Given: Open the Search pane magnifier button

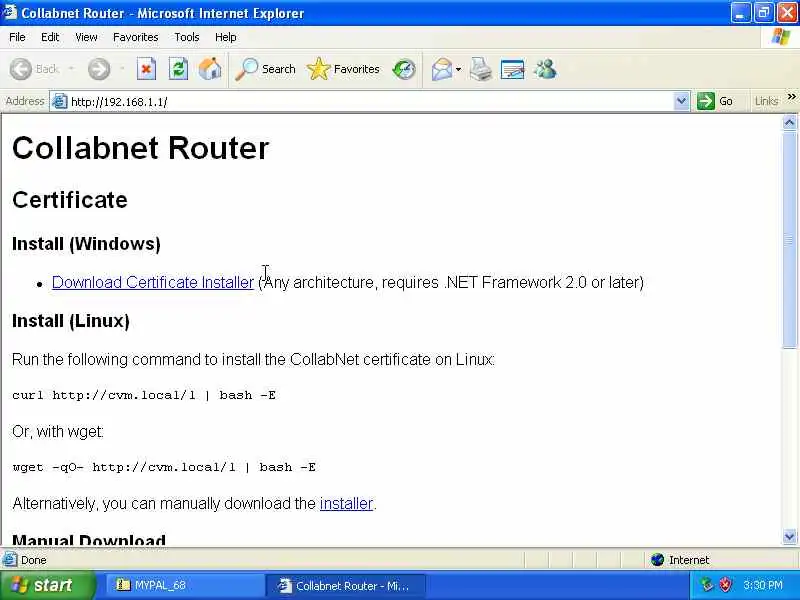Looking at the screenshot, I should click(x=265, y=69).
